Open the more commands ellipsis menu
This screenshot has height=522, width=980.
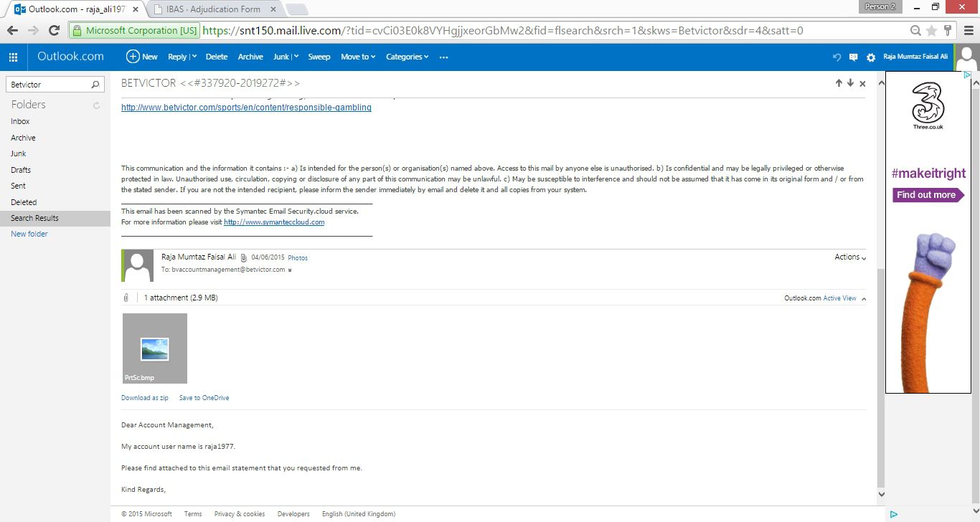[x=443, y=57]
